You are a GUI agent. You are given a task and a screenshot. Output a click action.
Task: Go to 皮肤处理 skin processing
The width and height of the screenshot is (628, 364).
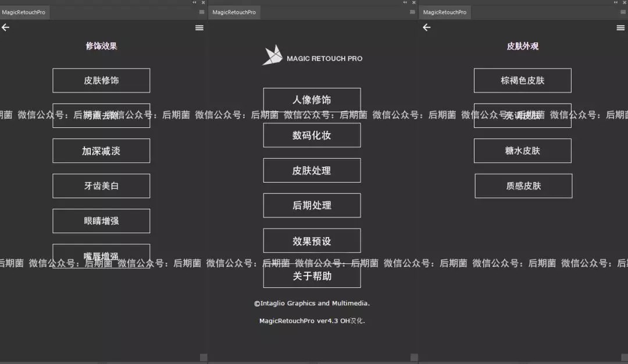point(312,170)
